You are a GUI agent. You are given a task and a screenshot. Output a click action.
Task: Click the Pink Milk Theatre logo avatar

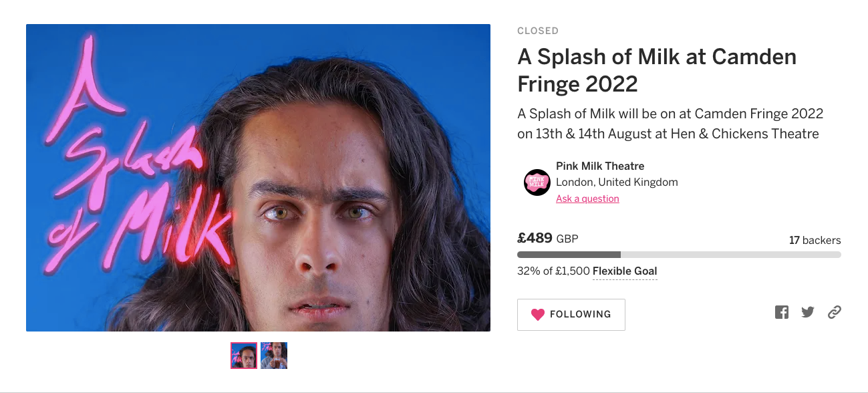point(537,182)
